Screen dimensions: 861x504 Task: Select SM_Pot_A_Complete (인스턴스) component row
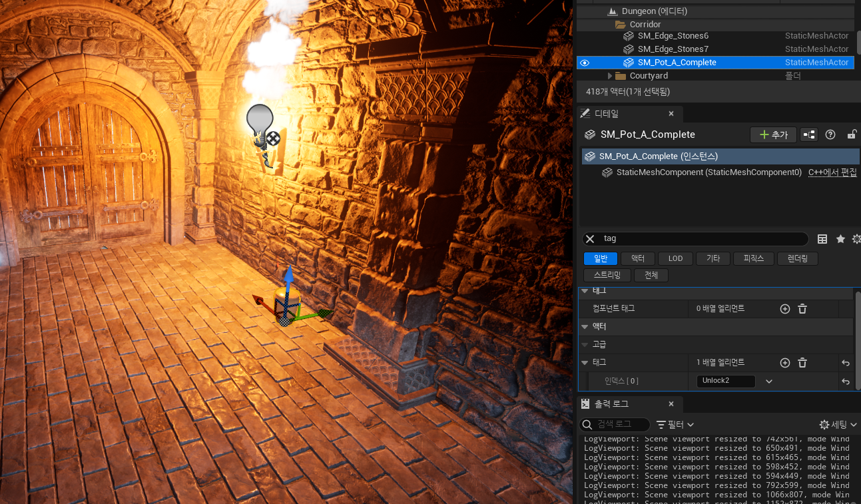pyautogui.click(x=720, y=156)
